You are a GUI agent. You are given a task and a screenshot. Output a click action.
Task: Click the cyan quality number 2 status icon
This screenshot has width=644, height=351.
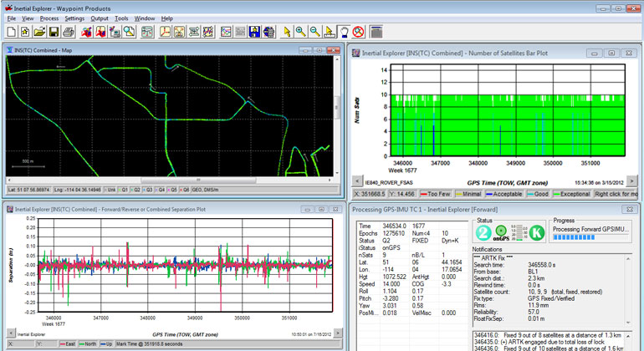[x=483, y=233]
